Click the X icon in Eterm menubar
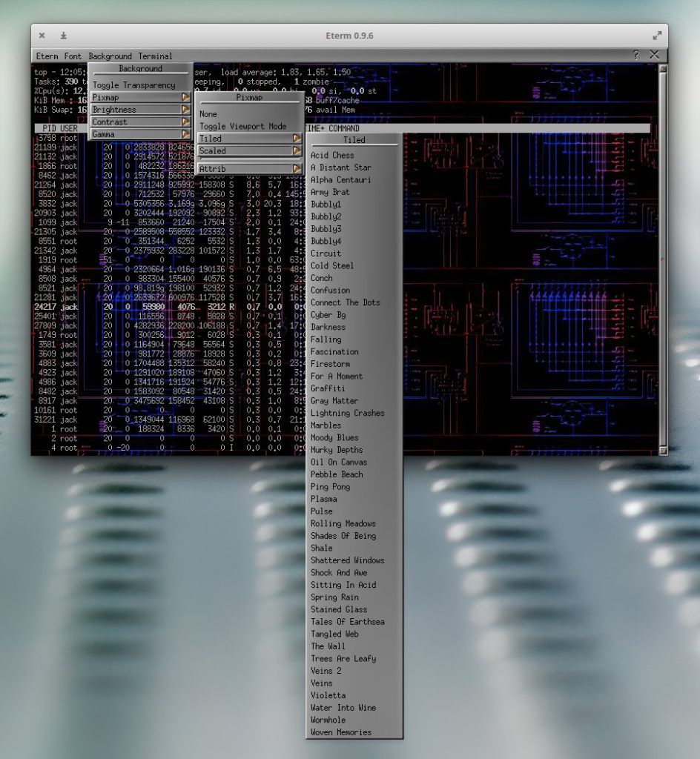 coord(654,56)
